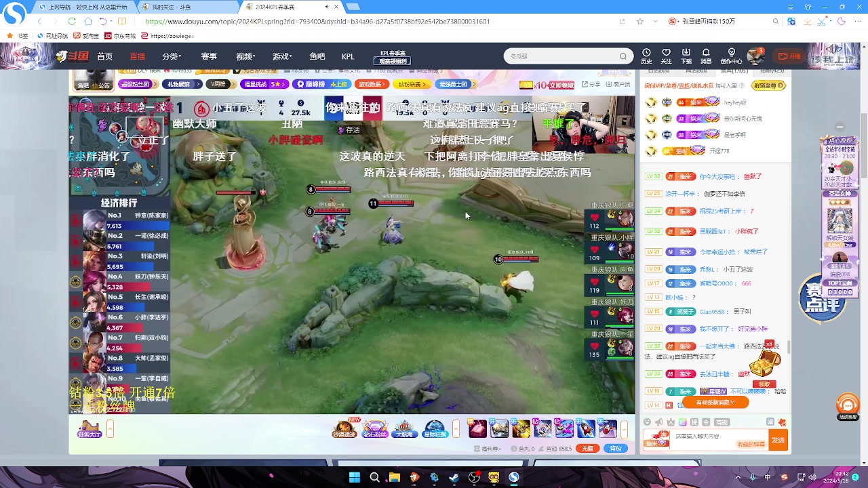Select the 直播 nav item

137,56
